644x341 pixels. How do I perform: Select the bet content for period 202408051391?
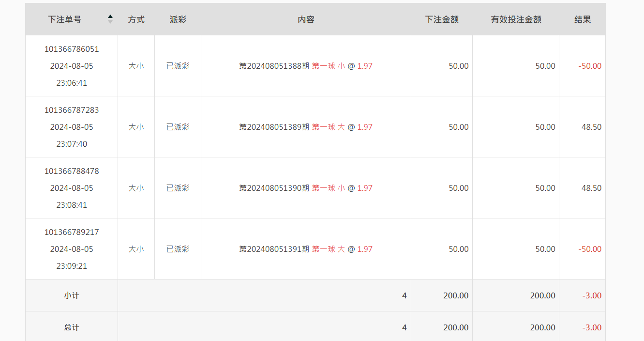tap(306, 249)
